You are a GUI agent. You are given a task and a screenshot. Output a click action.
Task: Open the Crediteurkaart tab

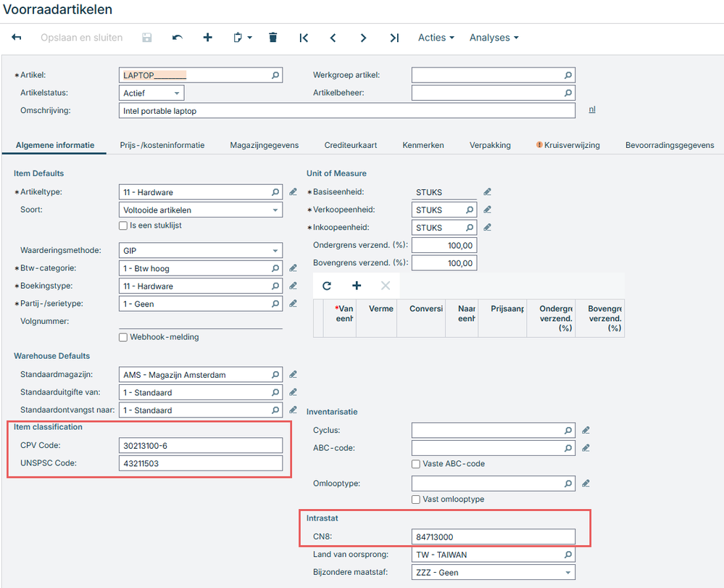click(351, 145)
